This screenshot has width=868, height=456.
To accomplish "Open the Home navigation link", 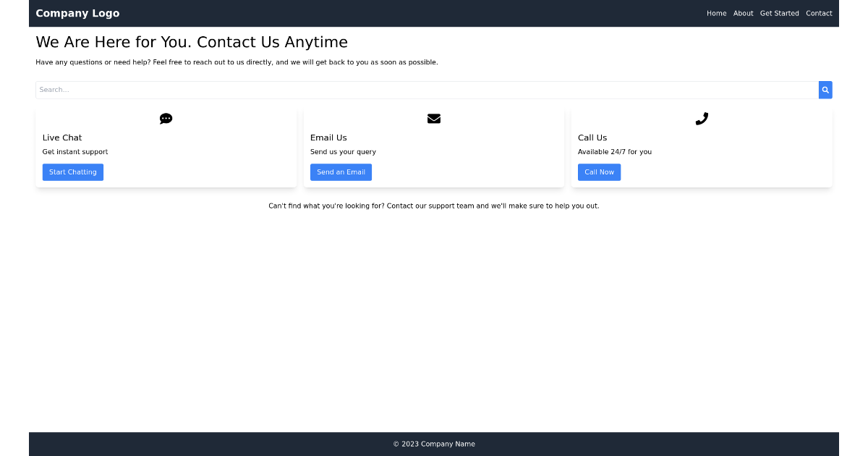I will [716, 13].
